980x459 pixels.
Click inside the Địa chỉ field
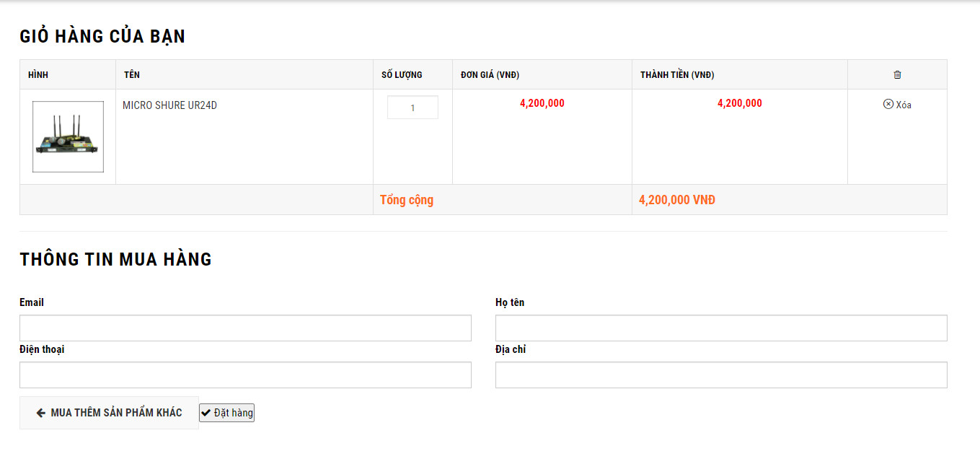[721, 375]
